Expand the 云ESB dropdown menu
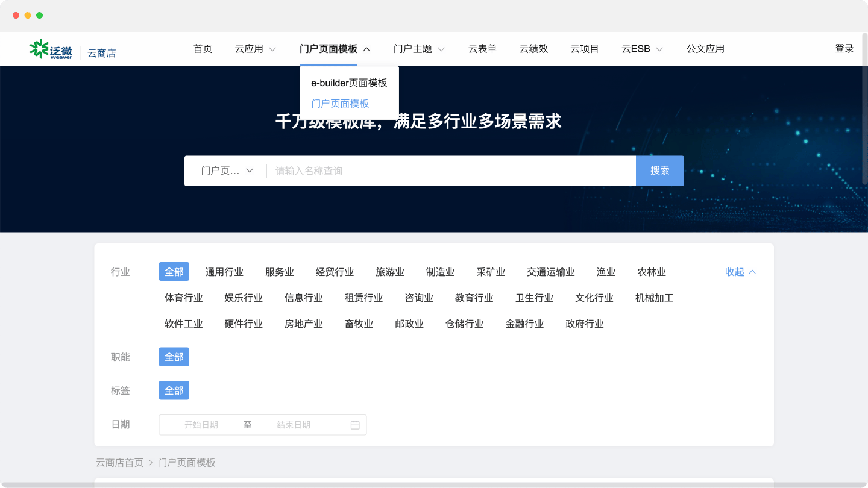 [x=643, y=49]
